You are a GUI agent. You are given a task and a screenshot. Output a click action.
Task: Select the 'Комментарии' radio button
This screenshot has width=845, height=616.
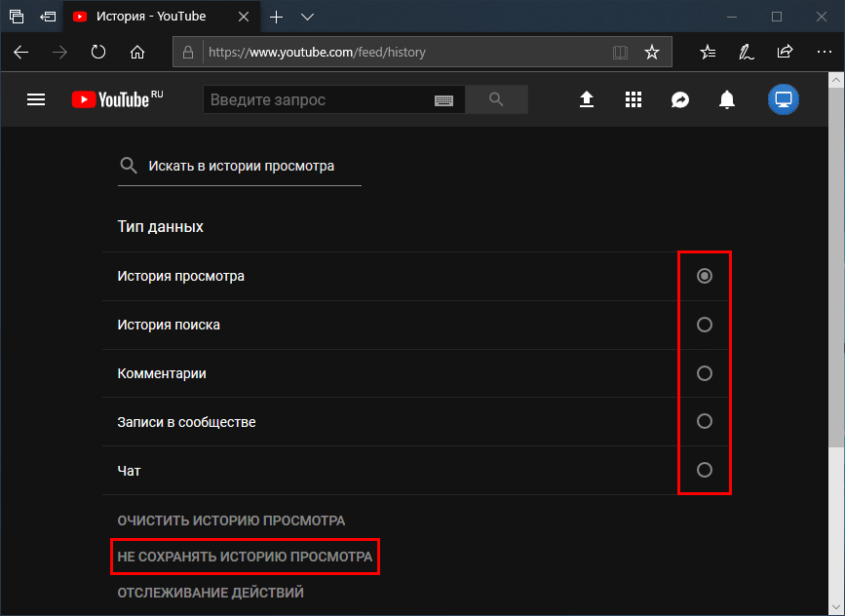705,373
